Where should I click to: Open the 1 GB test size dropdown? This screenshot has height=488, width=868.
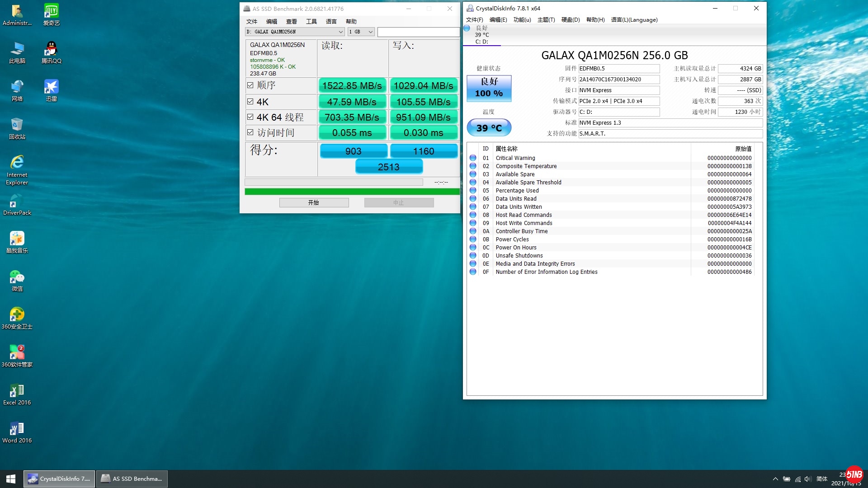(x=370, y=32)
